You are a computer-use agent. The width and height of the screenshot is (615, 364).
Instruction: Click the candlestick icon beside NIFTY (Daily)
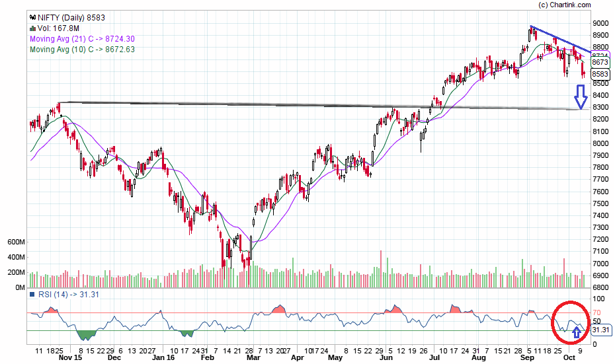[x=32, y=18]
